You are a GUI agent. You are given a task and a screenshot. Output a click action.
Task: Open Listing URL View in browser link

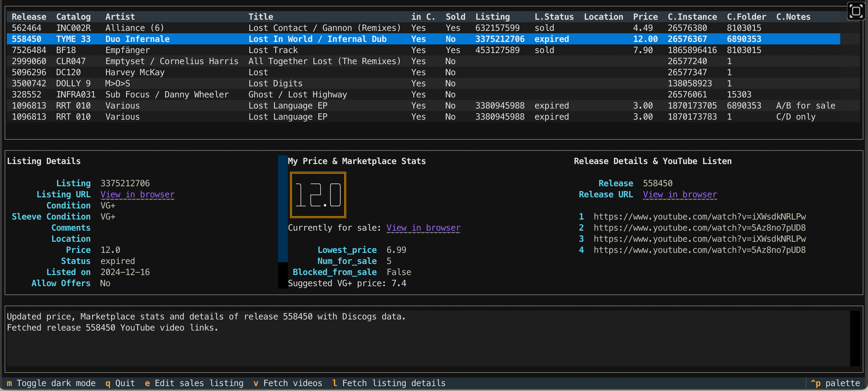(137, 195)
